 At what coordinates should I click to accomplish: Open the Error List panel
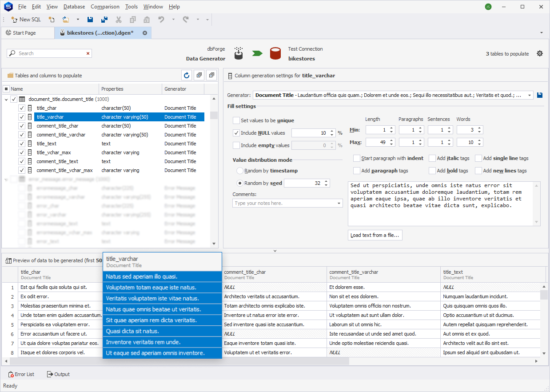21,374
